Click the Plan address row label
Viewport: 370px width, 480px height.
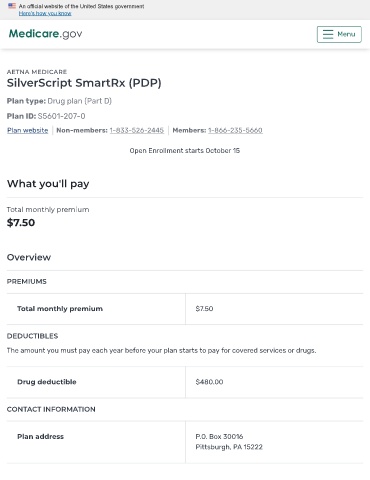[40, 436]
